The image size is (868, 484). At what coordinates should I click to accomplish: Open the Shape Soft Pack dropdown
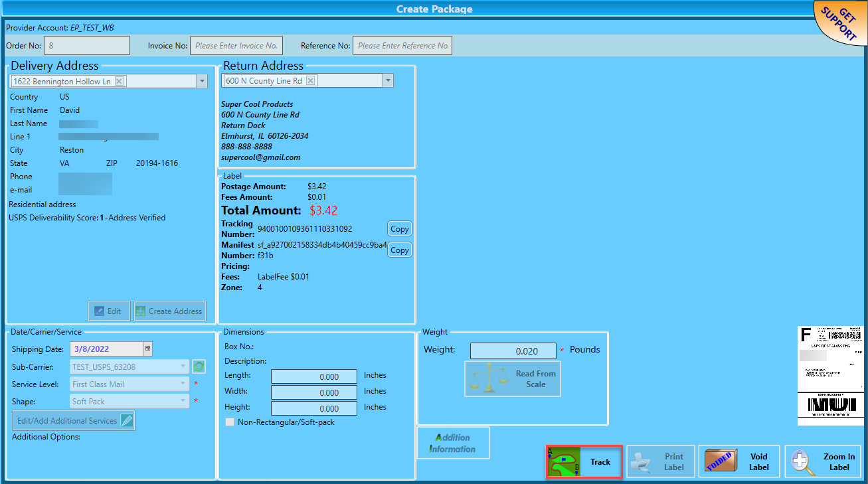point(130,401)
